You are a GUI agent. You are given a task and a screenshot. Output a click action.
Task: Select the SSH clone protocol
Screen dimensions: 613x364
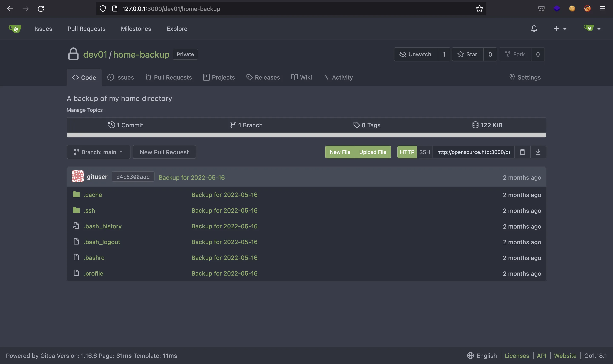424,152
